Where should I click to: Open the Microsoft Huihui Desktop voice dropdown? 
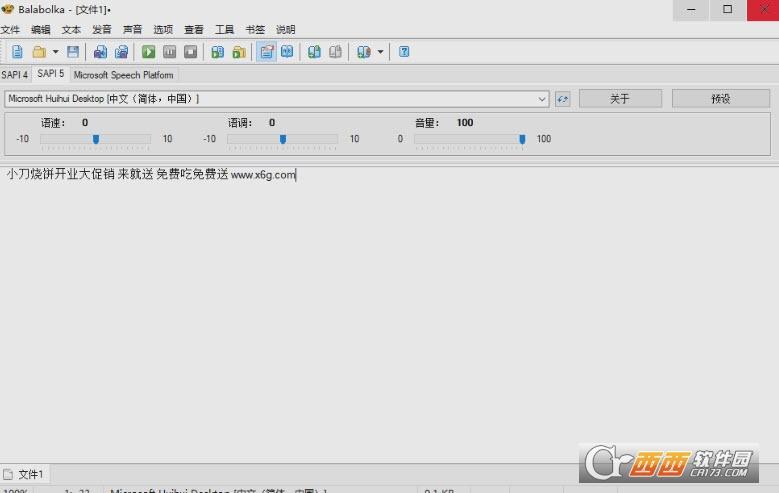277,99
